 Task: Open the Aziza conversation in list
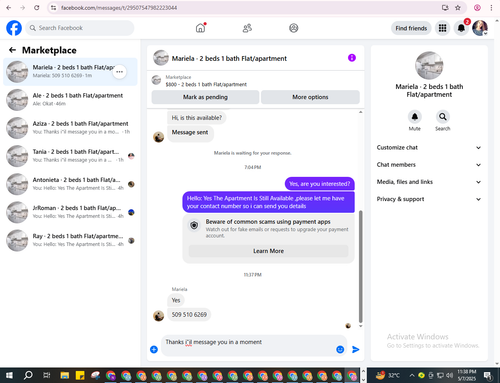coord(70,128)
